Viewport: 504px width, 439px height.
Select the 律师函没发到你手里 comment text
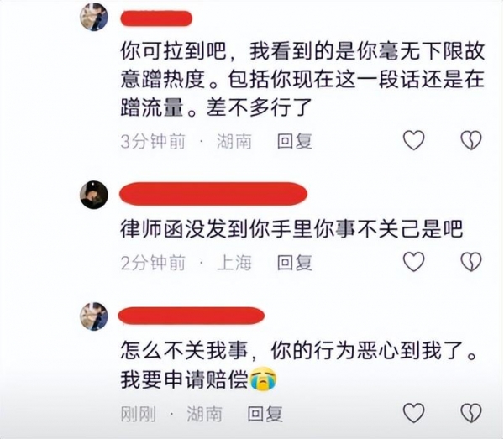[x=291, y=229]
